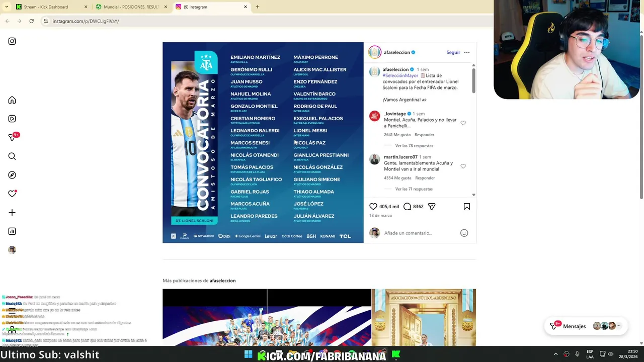
Task: Switch to Mundial - POSICIONES tab
Action: click(131, 7)
